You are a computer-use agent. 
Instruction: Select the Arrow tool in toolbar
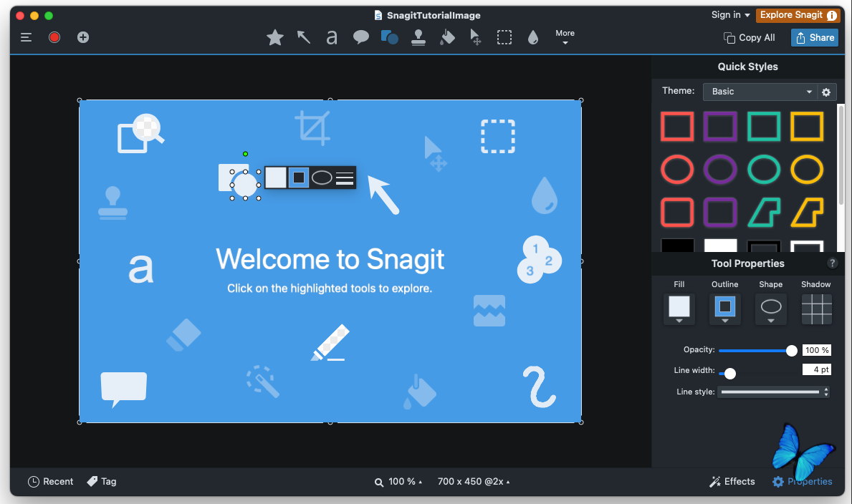click(x=304, y=37)
